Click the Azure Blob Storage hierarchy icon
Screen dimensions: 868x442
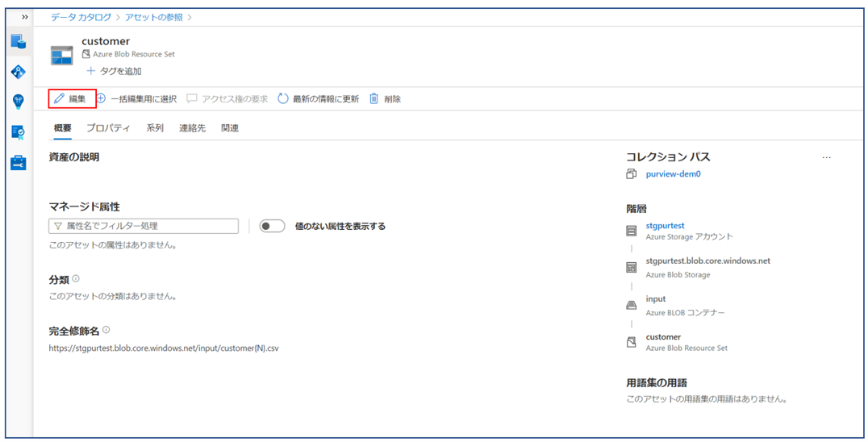coord(631,268)
